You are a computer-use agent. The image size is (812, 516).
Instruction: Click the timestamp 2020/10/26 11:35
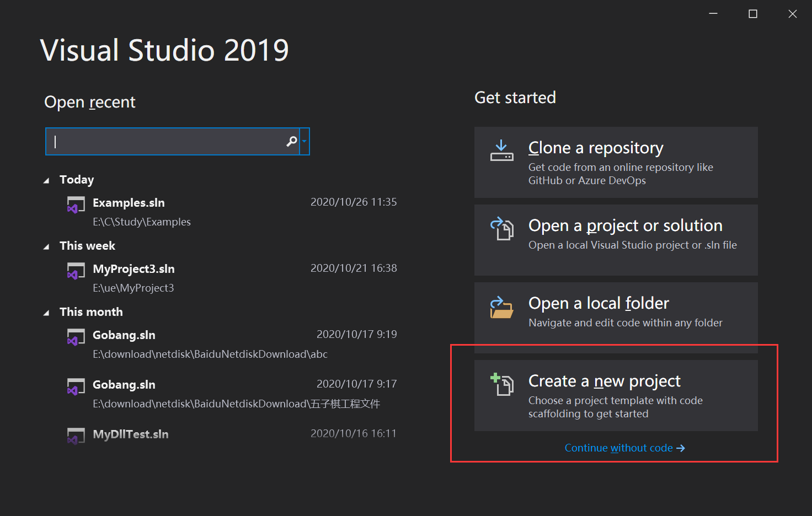point(354,202)
